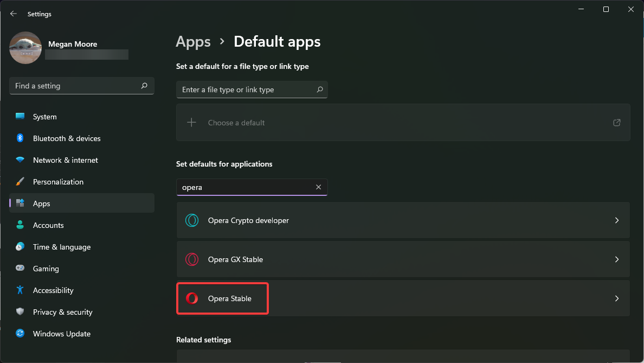The height and width of the screenshot is (363, 644).
Task: Click the red Opera Stable logo icon
Action: (192, 298)
